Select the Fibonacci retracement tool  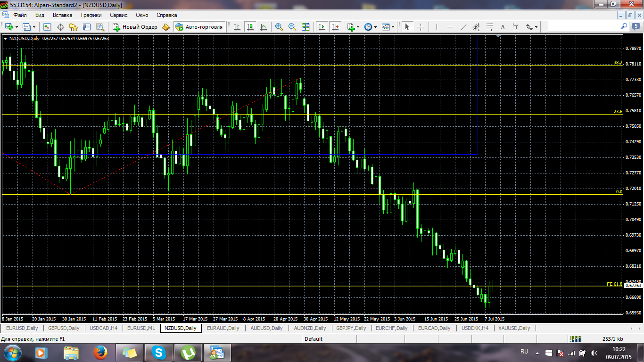pyautogui.click(x=489, y=27)
